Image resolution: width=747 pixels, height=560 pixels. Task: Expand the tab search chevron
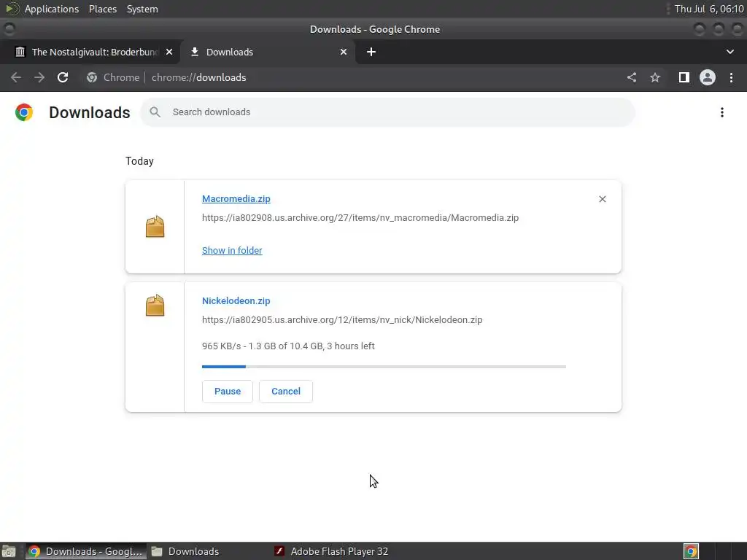coord(729,52)
